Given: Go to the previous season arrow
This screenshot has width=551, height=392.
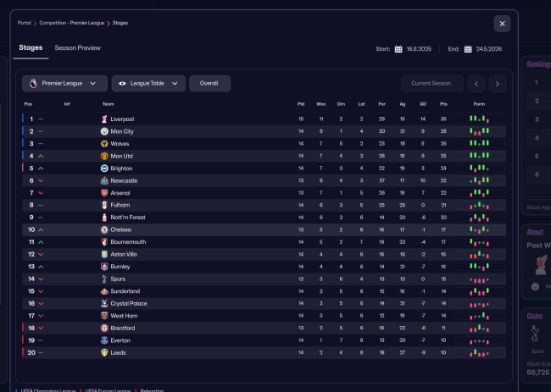Looking at the screenshot, I should click(476, 83).
